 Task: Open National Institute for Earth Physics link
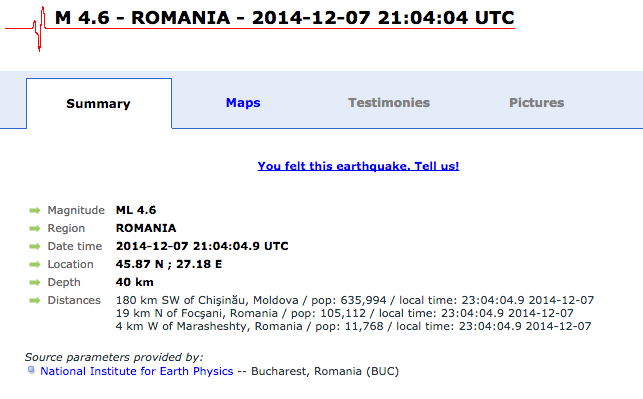[137, 371]
